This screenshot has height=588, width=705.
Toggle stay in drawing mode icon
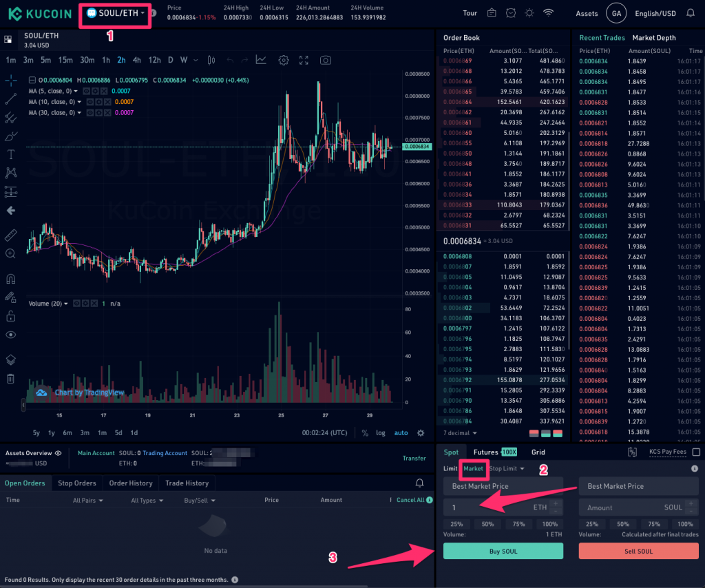[11, 297]
